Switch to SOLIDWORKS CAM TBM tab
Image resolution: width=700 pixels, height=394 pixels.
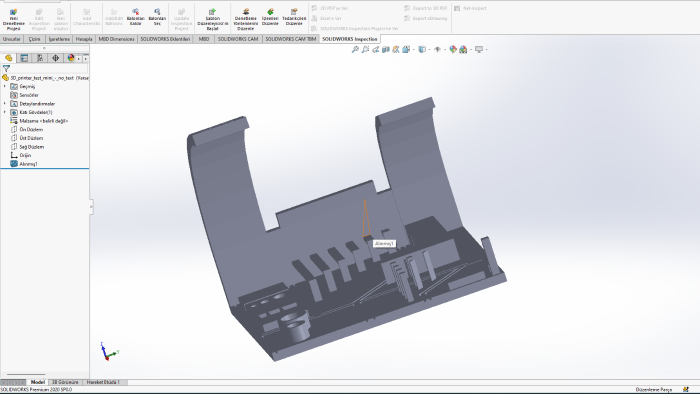click(291, 39)
